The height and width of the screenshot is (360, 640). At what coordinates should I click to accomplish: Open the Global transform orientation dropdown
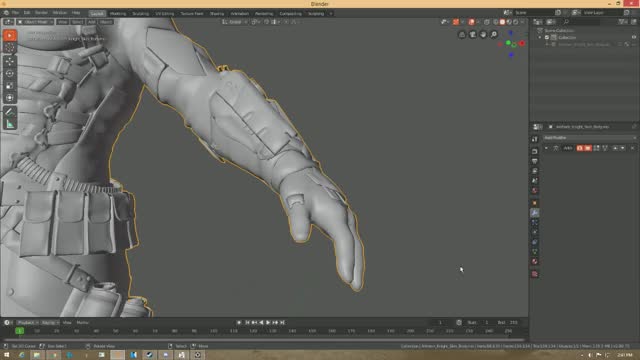(235, 22)
